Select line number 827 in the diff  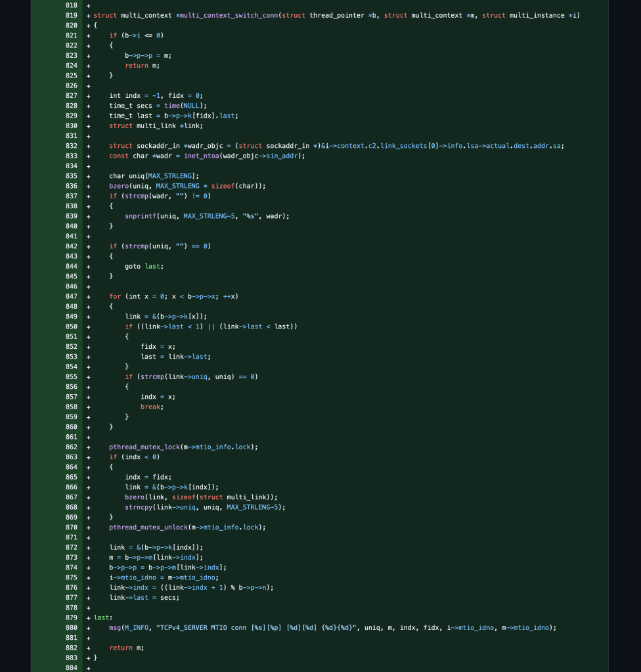(x=71, y=95)
